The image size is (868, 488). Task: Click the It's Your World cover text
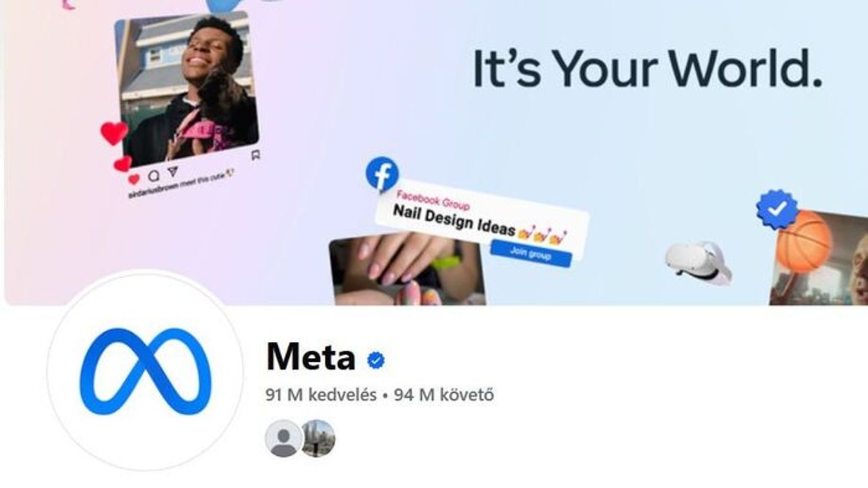point(648,69)
